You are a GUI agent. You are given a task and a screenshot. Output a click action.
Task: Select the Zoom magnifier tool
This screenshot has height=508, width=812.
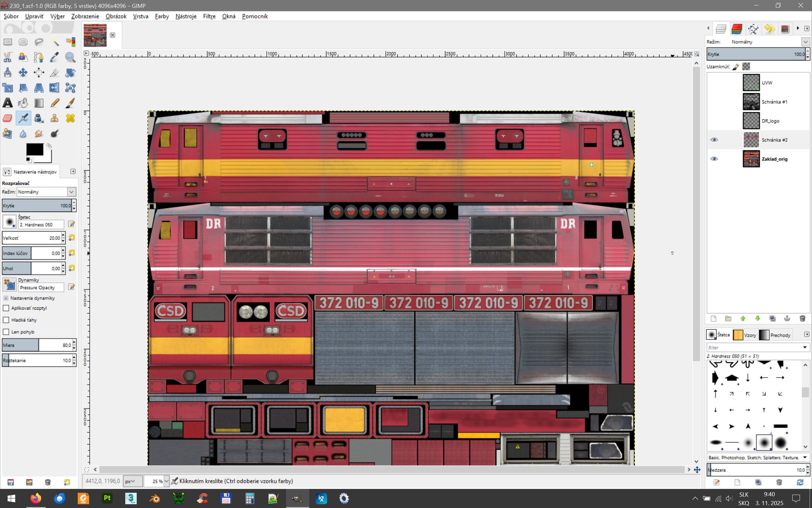70,57
